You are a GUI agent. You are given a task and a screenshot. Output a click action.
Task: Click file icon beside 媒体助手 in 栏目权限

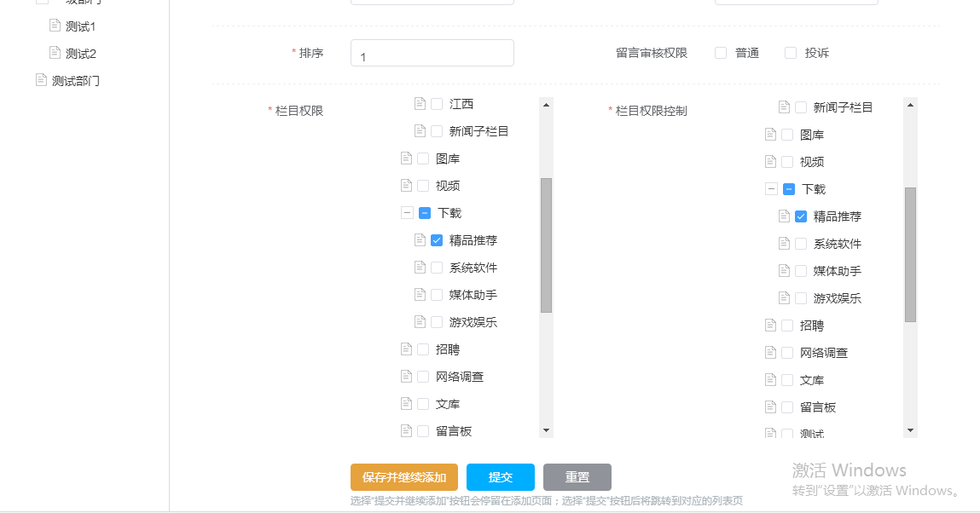[x=420, y=295]
